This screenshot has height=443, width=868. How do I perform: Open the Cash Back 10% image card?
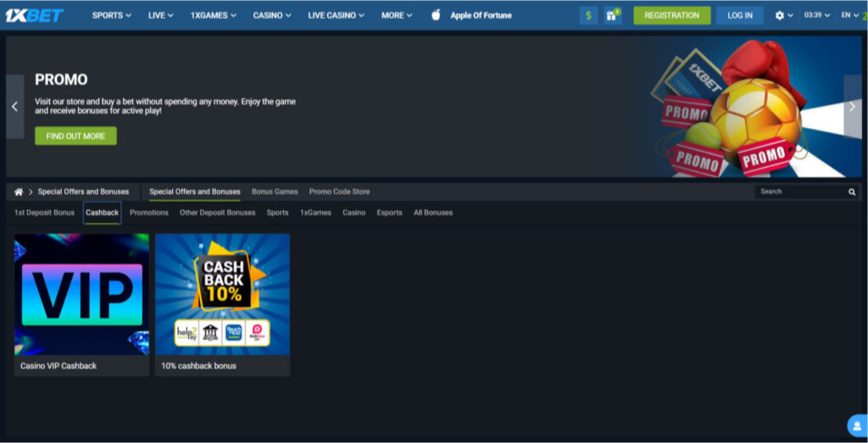223,294
